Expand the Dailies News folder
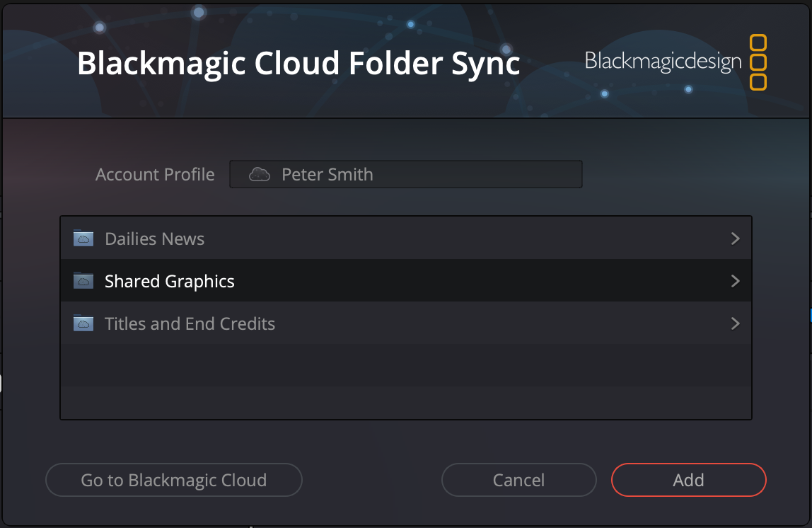 (736, 238)
